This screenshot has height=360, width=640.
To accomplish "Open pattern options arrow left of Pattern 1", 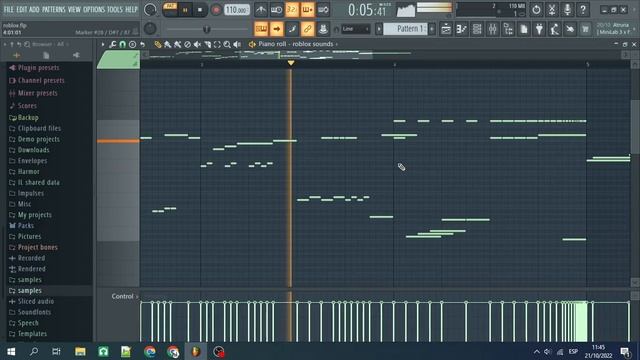I will click(x=379, y=29).
